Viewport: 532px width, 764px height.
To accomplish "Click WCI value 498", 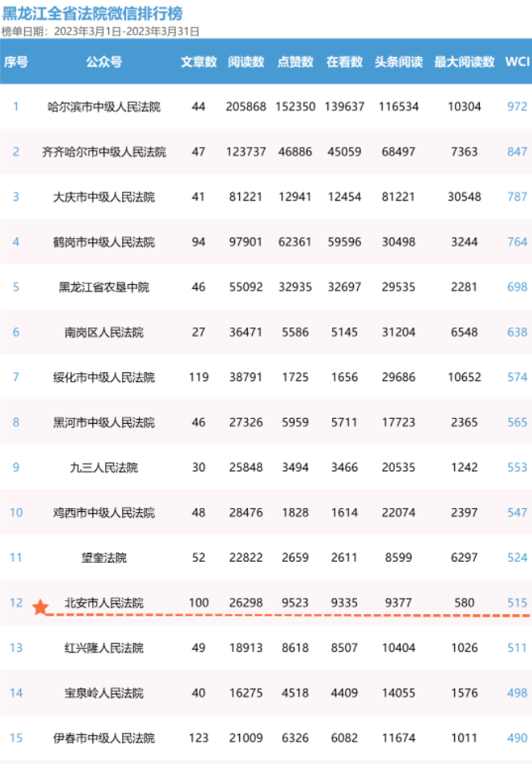I will [x=517, y=693].
